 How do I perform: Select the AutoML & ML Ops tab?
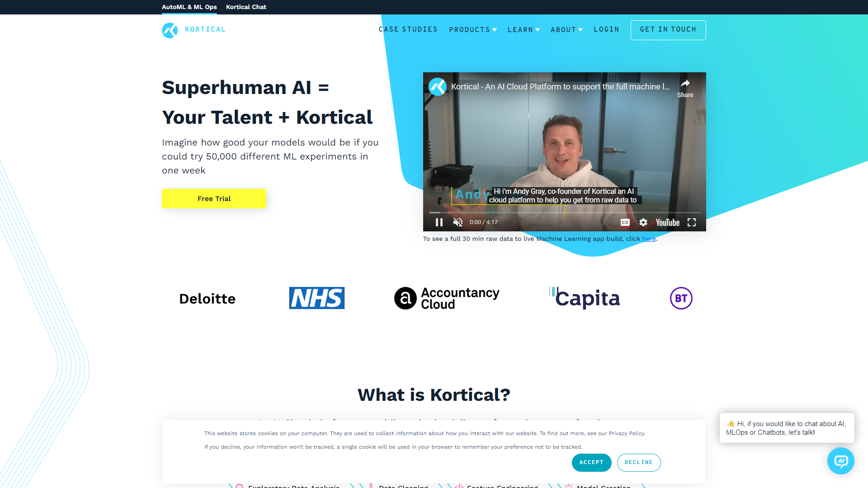(189, 7)
